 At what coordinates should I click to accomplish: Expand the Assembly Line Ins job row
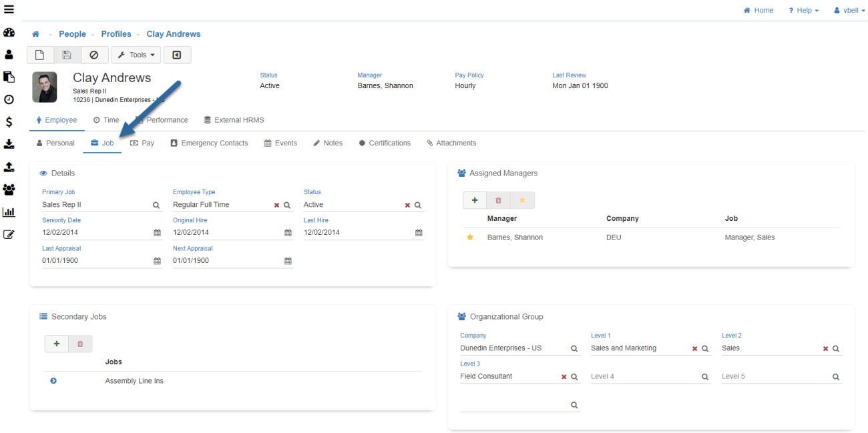tap(53, 381)
